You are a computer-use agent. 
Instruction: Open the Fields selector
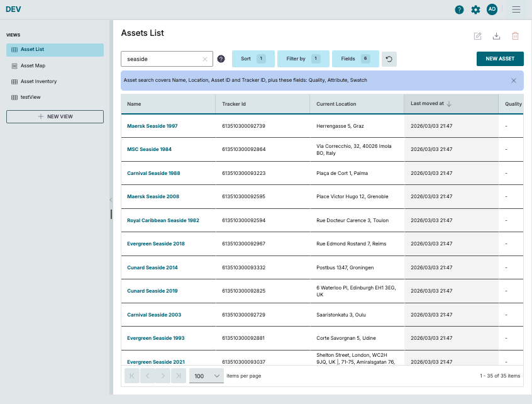tap(355, 59)
